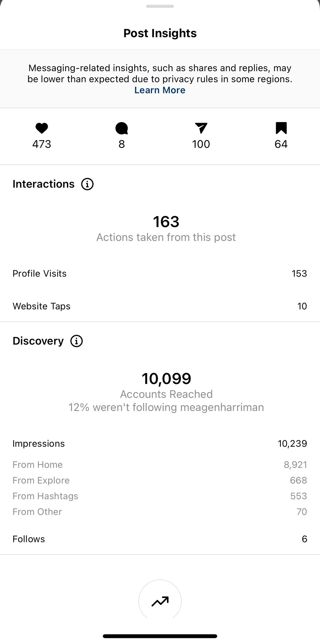Tap the 163 actions taken number
This screenshot has height=644, width=320.
(166, 222)
